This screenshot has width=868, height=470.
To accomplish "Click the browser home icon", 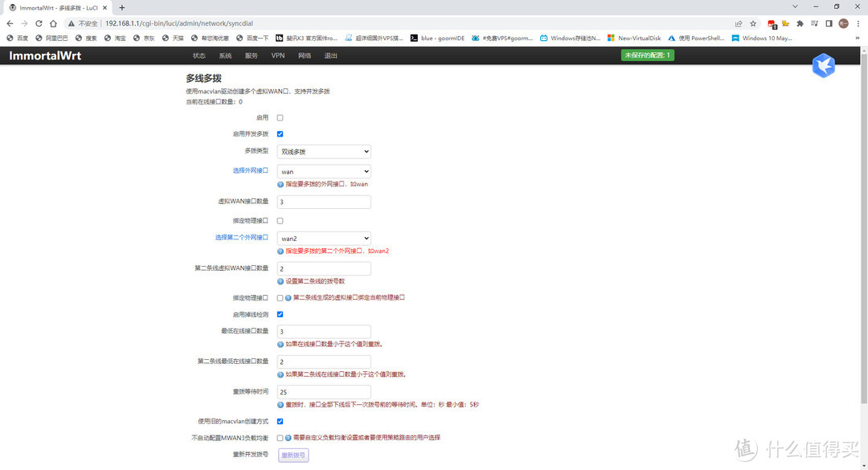I will pos(54,23).
